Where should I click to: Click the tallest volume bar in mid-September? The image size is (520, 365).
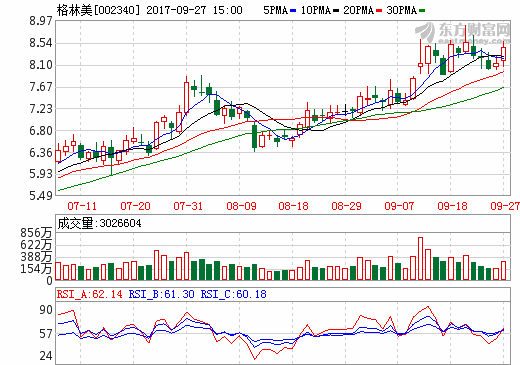(x=420, y=259)
